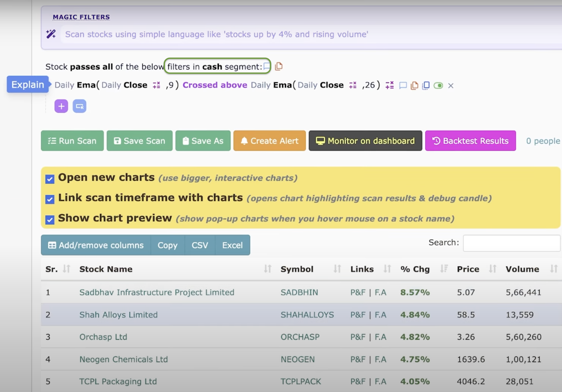
Task: Remove the EMA filter with the X icon
Action: (x=451, y=86)
